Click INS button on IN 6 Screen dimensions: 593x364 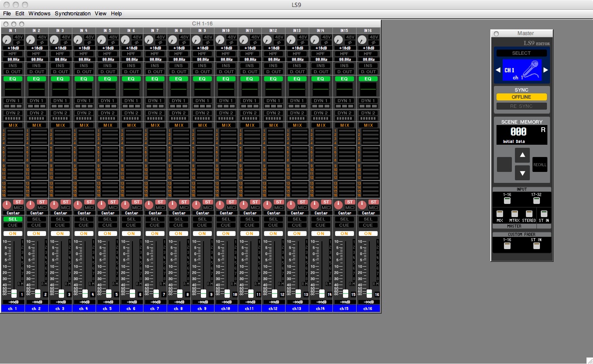[132, 66]
